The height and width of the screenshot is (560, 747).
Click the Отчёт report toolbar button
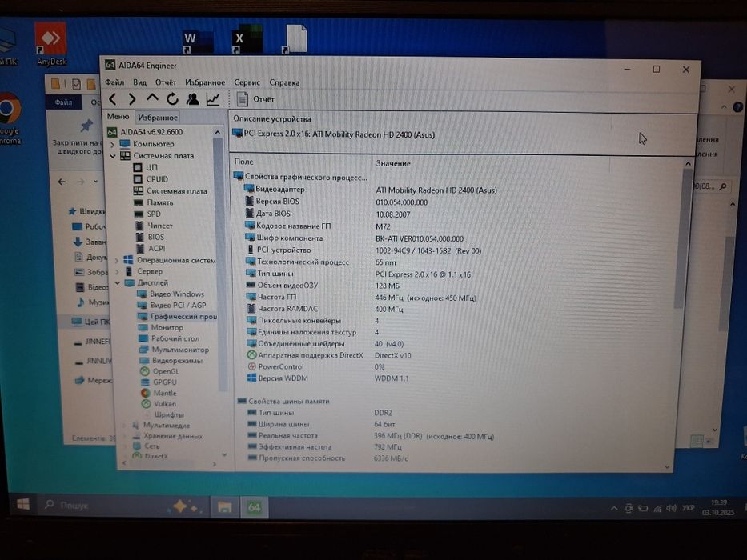point(256,99)
